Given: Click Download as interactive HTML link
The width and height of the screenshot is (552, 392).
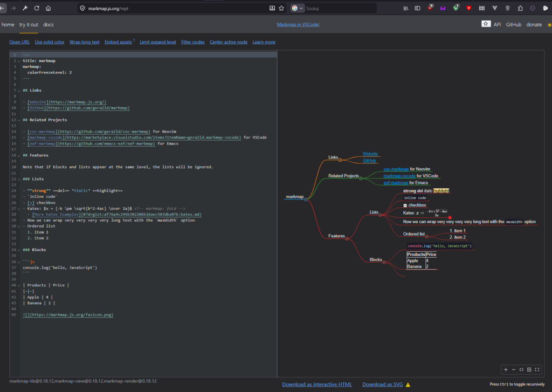Looking at the screenshot, I should (x=316, y=384).
